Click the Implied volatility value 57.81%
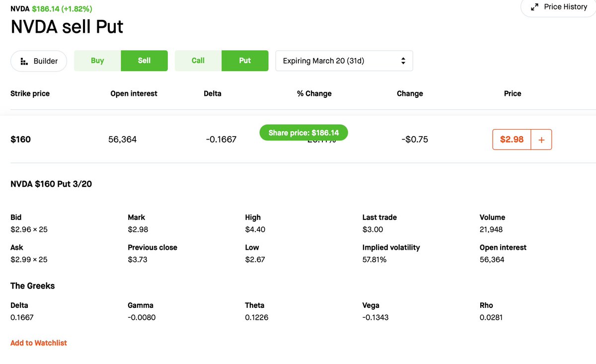The height and width of the screenshot is (364, 596). (374, 259)
